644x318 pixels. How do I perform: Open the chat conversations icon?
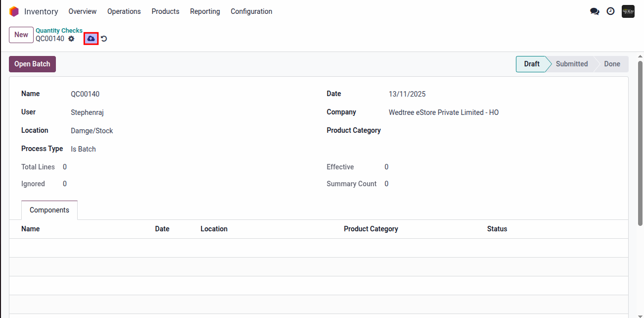595,11
